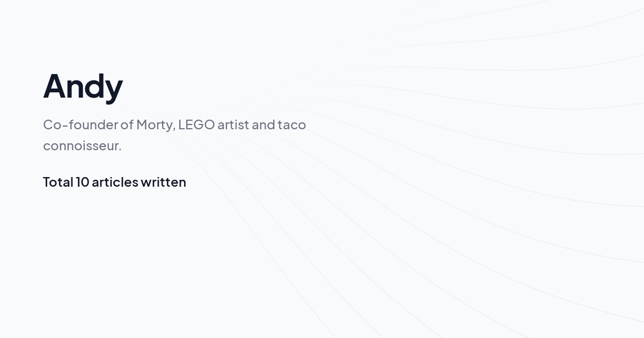
Task: Click the number 10 in article count
Action: [82, 182]
